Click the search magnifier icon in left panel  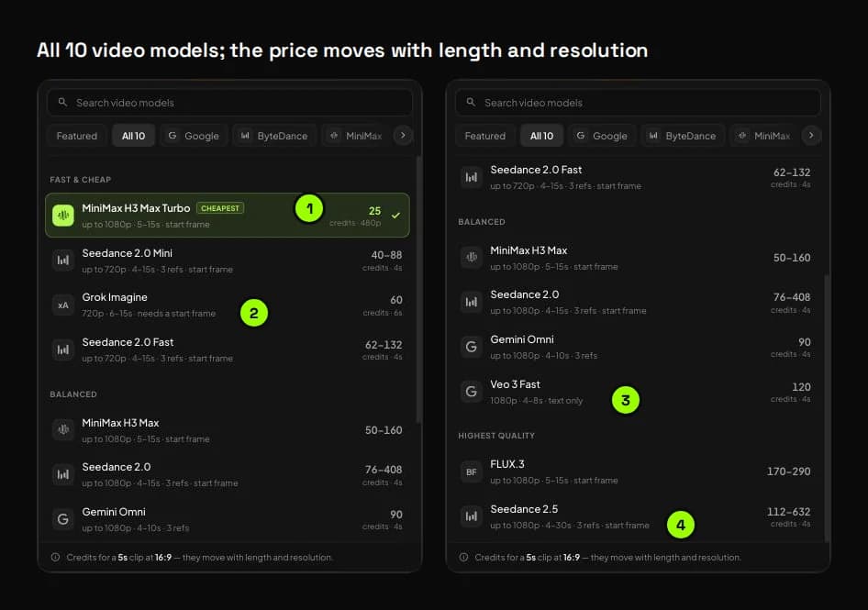62,103
